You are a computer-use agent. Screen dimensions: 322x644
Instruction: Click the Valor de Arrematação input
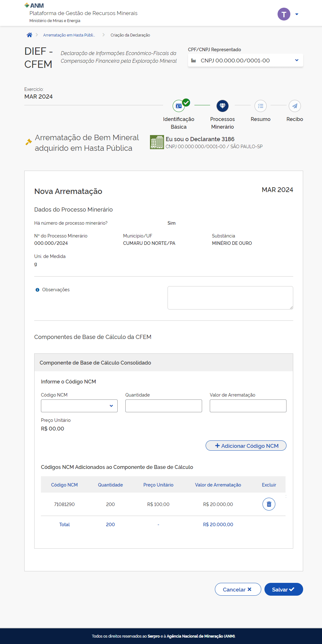point(248,406)
